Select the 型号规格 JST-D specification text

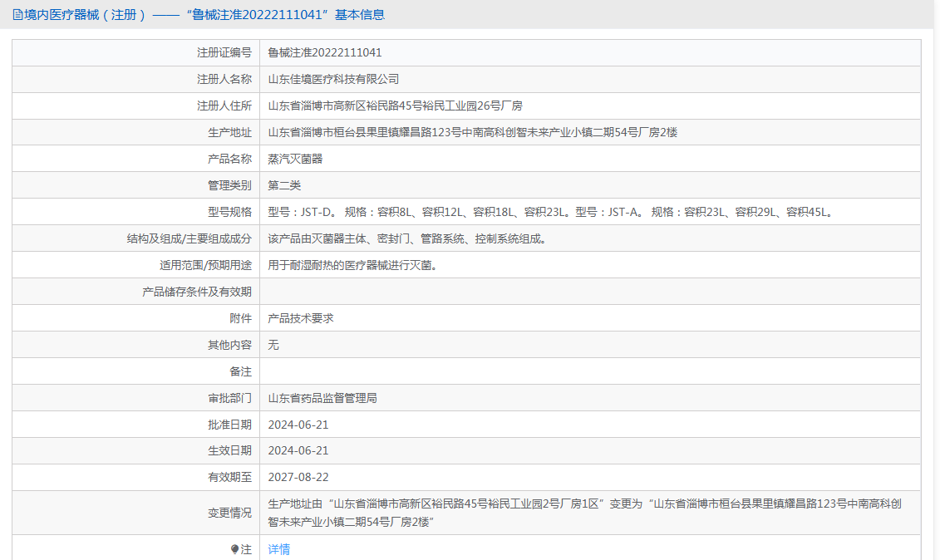tap(552, 212)
